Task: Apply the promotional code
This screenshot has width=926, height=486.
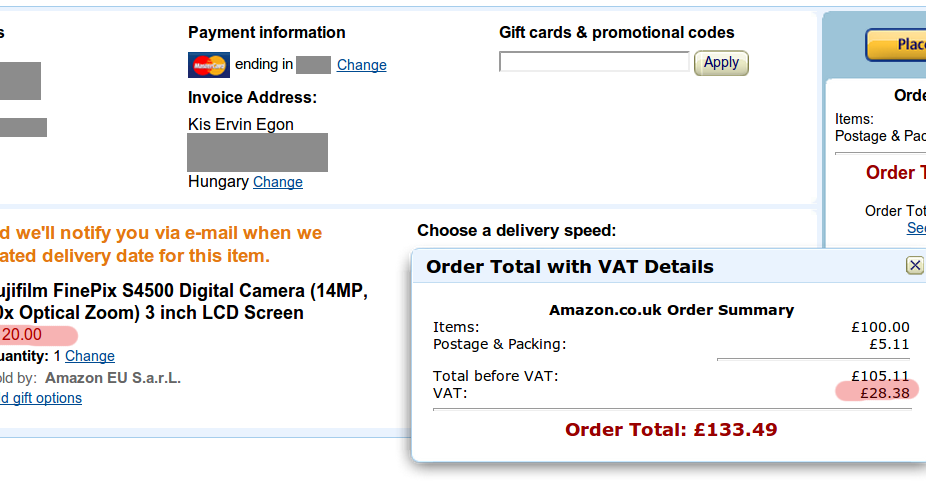Action: [x=721, y=63]
